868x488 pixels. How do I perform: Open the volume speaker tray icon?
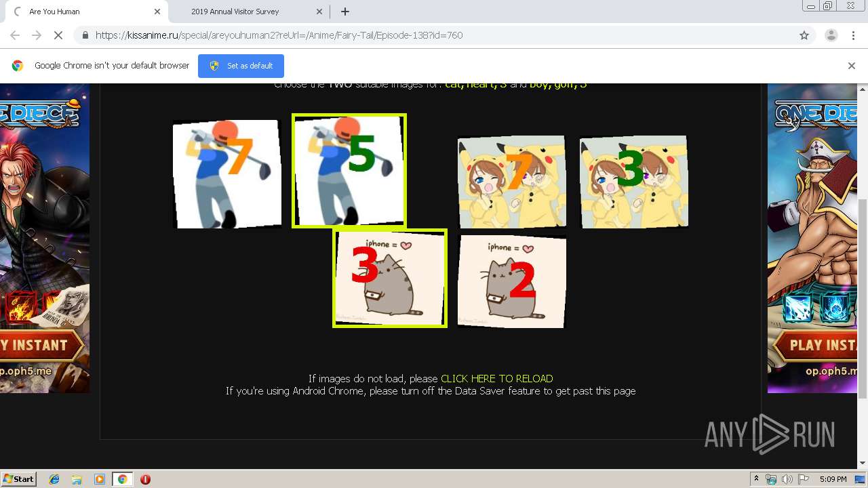787,479
